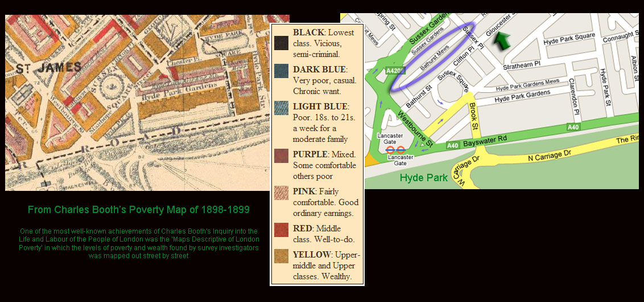The height and width of the screenshot is (302, 644).
Task: Click the right Lancaster Gate tube roundel icon
Action: click(x=401, y=150)
